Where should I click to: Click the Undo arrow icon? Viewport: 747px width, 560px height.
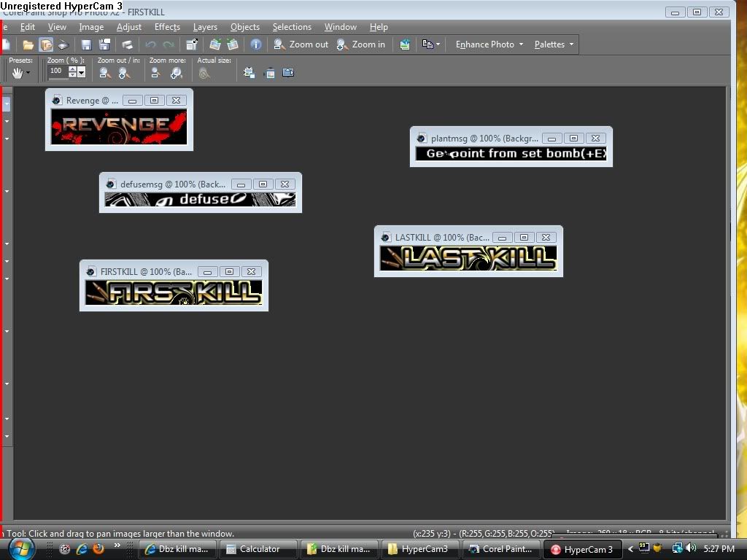tap(150, 44)
